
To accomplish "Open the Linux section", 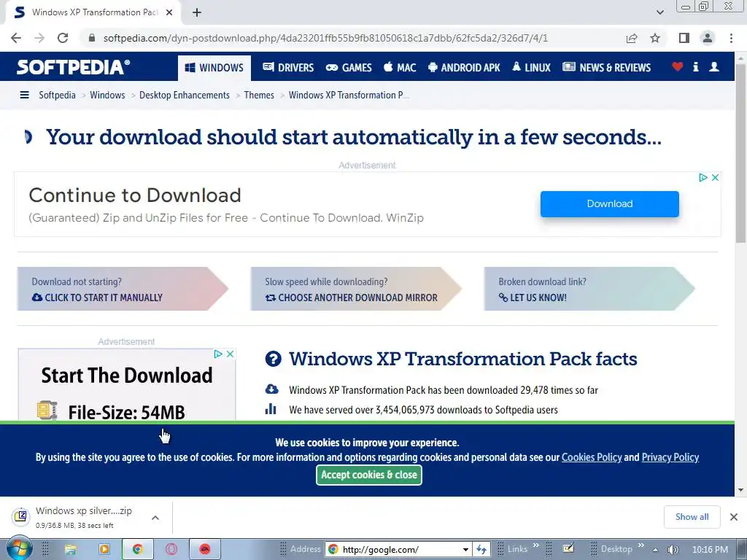I will pos(531,68).
